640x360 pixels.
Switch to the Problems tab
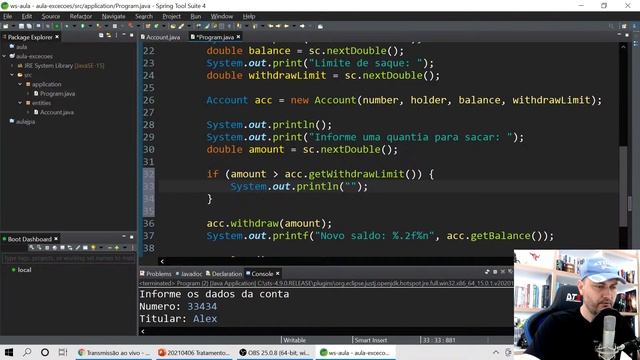(x=156, y=273)
